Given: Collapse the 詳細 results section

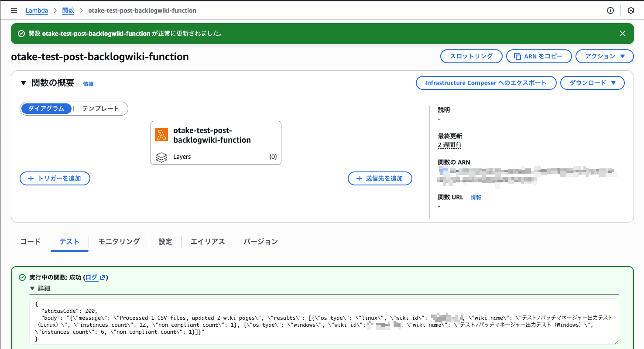Looking at the screenshot, I should [x=32, y=288].
